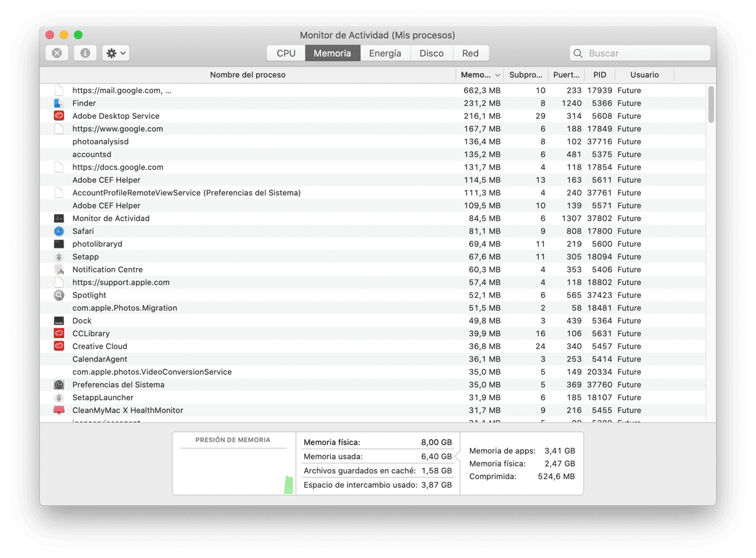This screenshot has height=558, width=756.
Task: Open the gear actions dropdown menu
Action: point(116,53)
